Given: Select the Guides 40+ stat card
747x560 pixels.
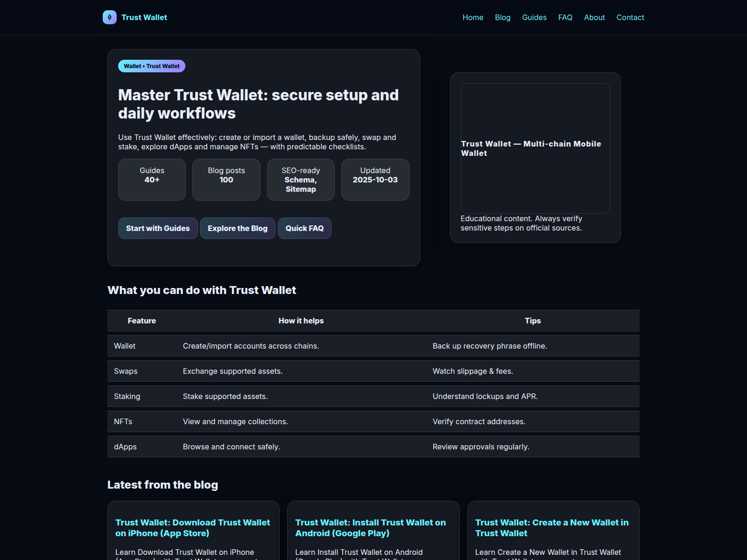Looking at the screenshot, I should click(x=152, y=180).
